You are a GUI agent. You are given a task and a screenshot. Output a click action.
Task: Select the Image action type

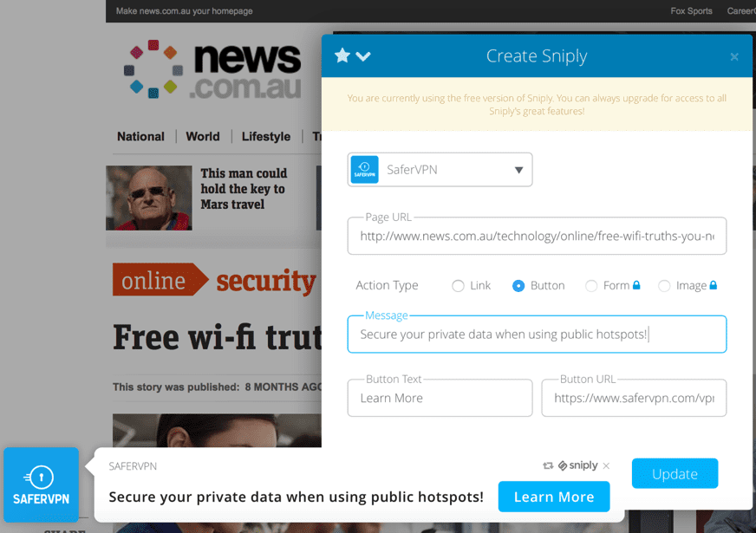coord(664,286)
